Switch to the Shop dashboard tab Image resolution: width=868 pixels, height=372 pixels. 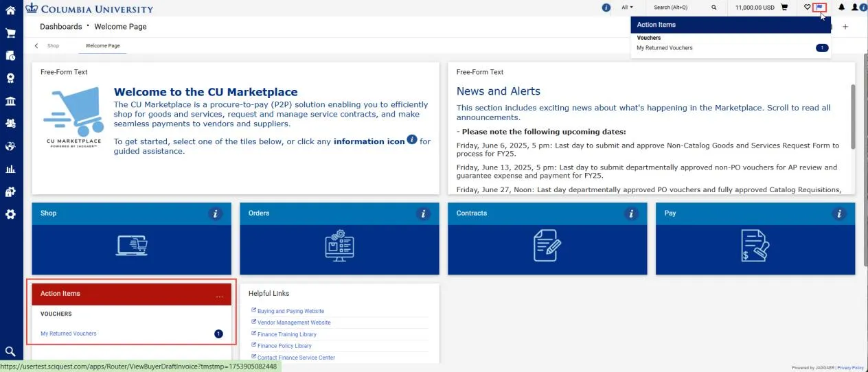coord(53,46)
